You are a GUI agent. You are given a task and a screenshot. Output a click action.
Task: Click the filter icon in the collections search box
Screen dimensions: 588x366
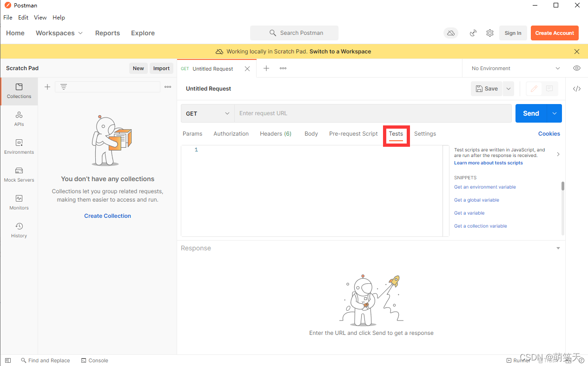tap(64, 87)
